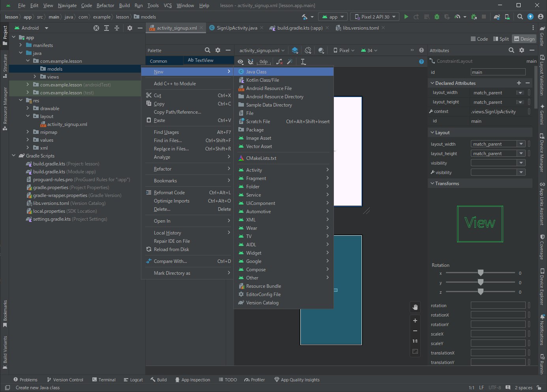Expand the manifests folder in tree

21,45
